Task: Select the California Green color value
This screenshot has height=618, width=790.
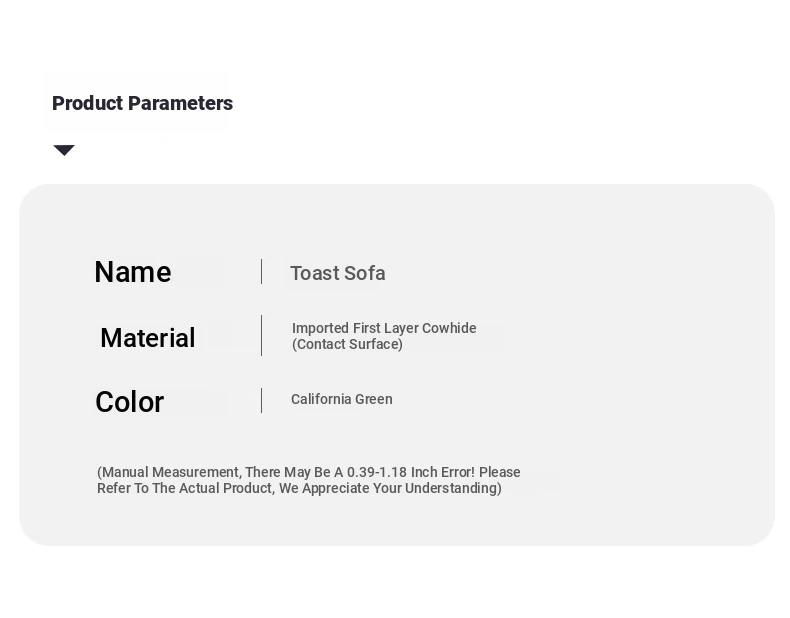Action: coord(342,399)
